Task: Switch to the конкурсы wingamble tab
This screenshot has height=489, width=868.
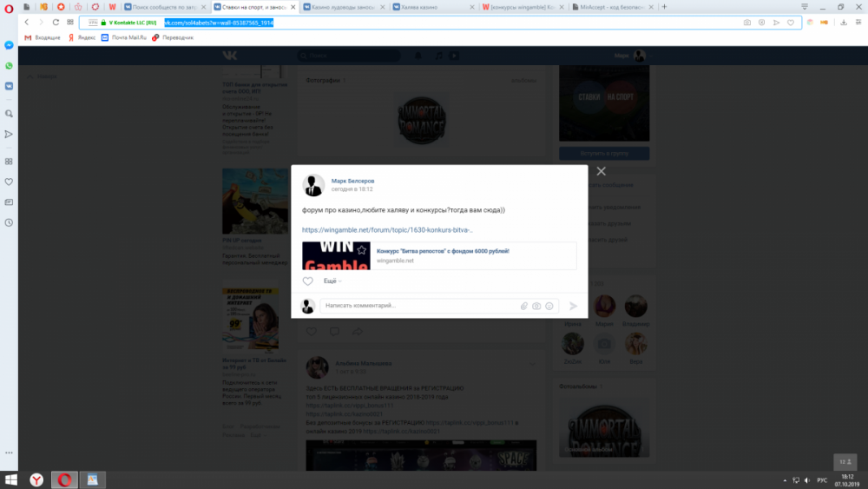Action: click(x=523, y=7)
